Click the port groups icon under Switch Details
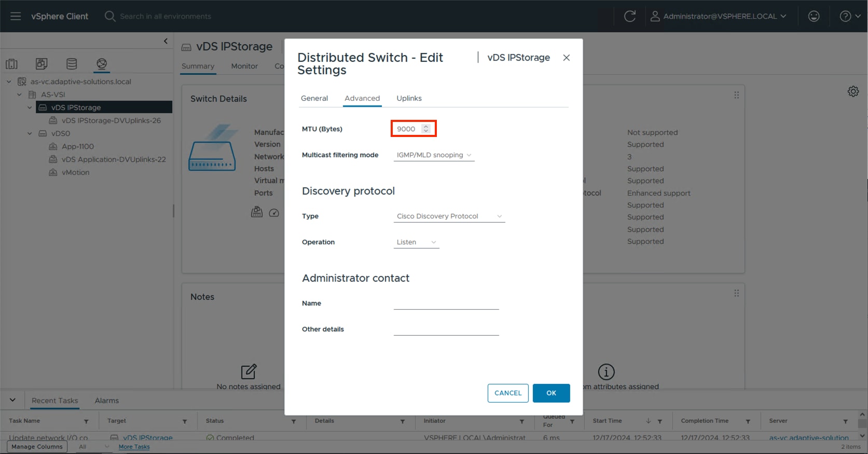Viewport: 868px width, 454px height. coord(257,212)
